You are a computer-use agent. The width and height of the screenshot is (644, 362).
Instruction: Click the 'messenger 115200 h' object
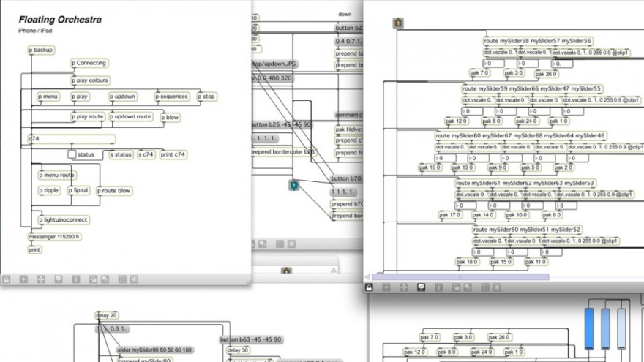54,237
